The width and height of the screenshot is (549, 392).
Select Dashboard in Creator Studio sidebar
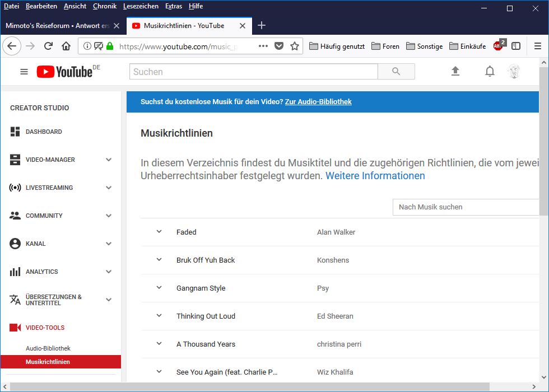(44, 132)
